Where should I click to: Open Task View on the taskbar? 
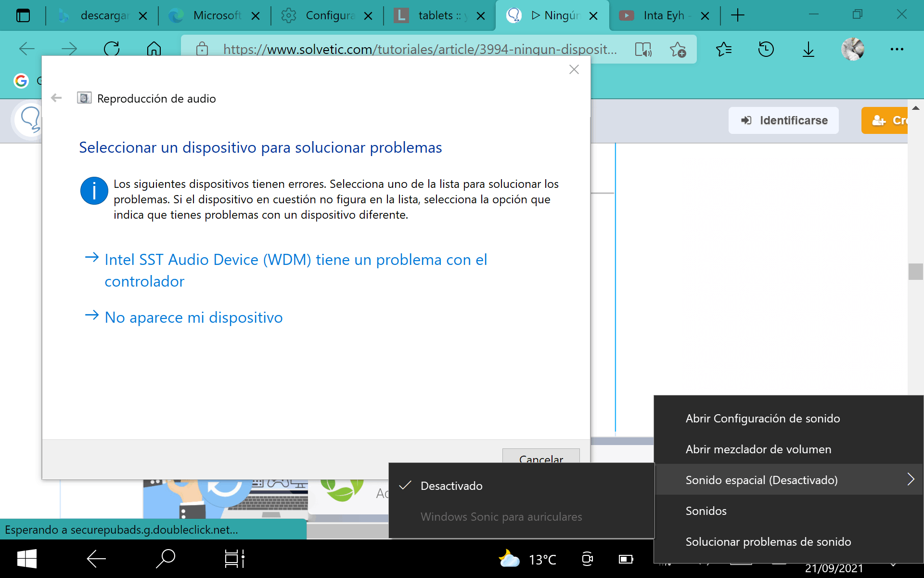[234, 559]
